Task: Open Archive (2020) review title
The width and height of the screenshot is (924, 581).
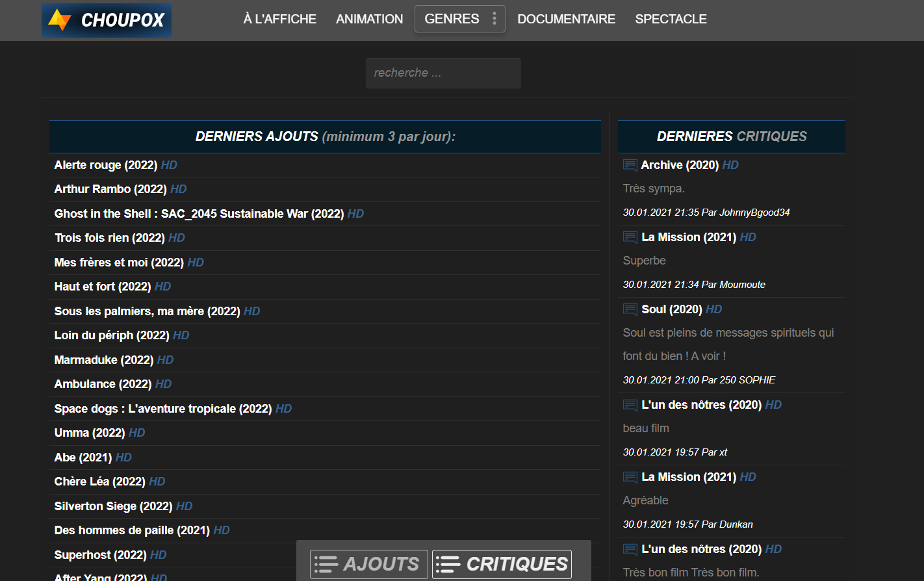Action: [x=680, y=165]
